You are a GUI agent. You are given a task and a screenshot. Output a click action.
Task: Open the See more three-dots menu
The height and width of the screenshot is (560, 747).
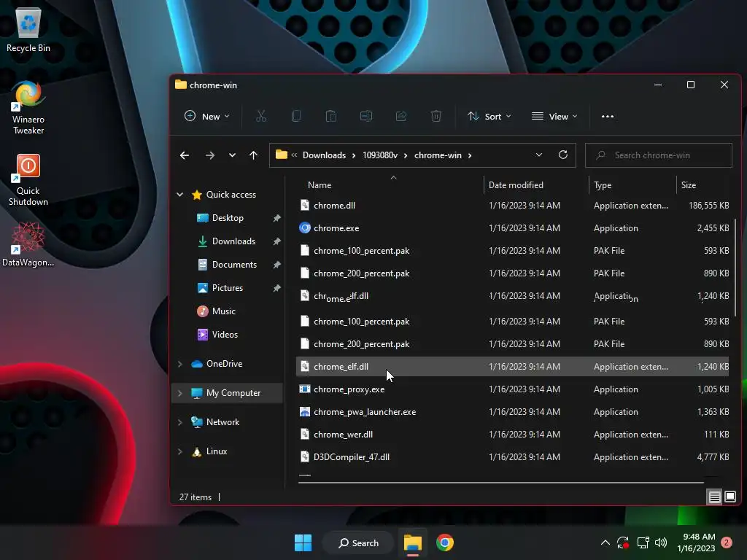point(608,116)
